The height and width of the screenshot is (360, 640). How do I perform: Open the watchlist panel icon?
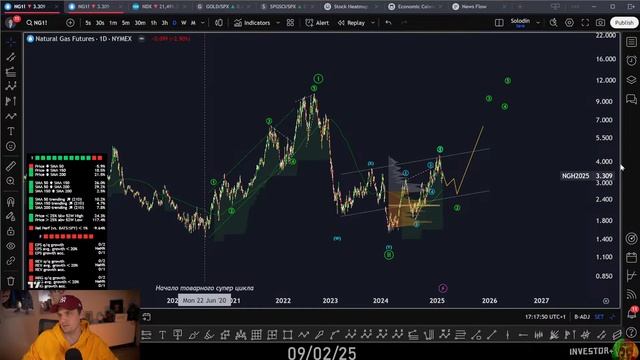(631, 42)
